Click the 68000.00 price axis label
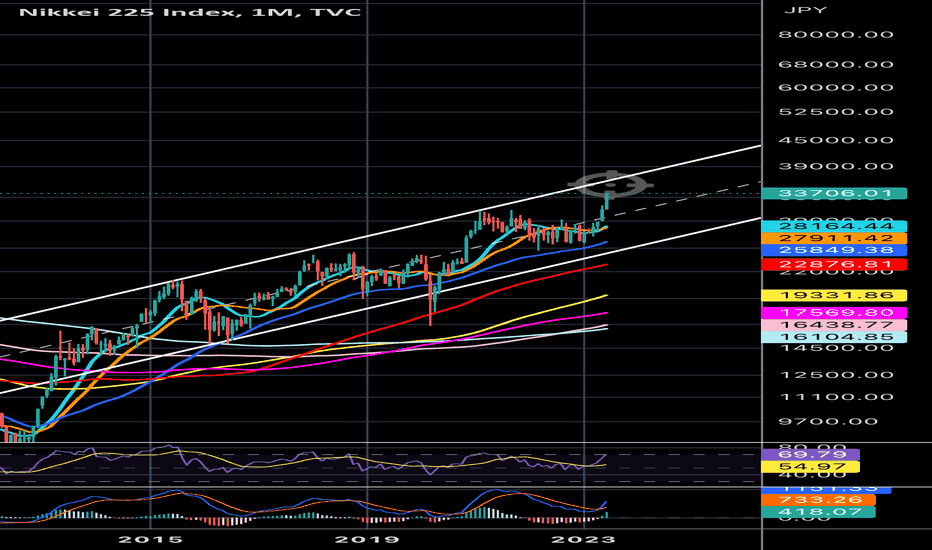The width and height of the screenshot is (932, 550). (x=836, y=64)
